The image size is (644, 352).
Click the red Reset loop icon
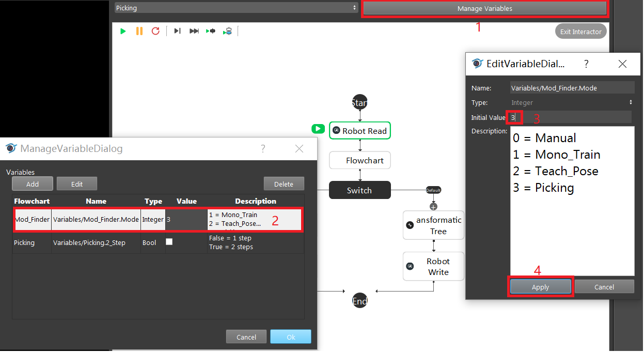[155, 31]
